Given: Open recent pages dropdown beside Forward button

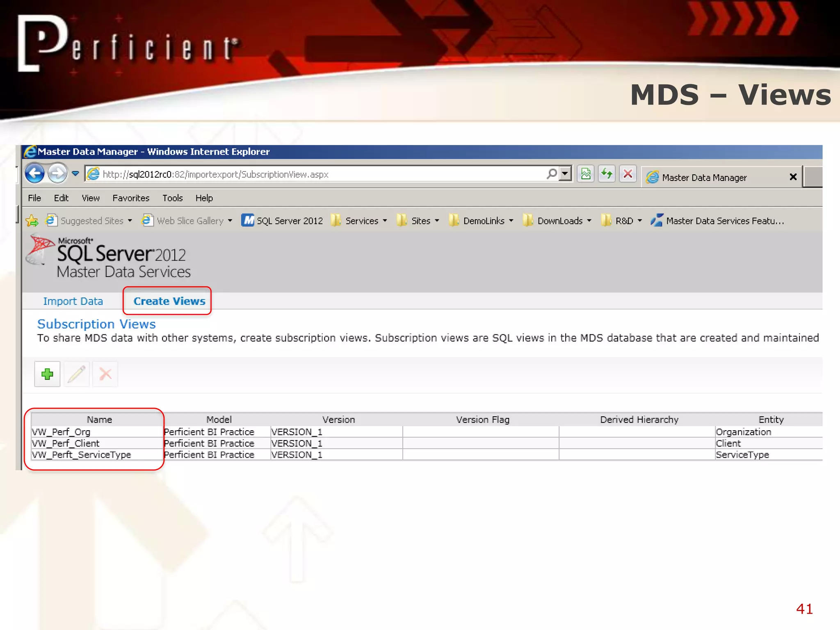Looking at the screenshot, I should tap(75, 173).
